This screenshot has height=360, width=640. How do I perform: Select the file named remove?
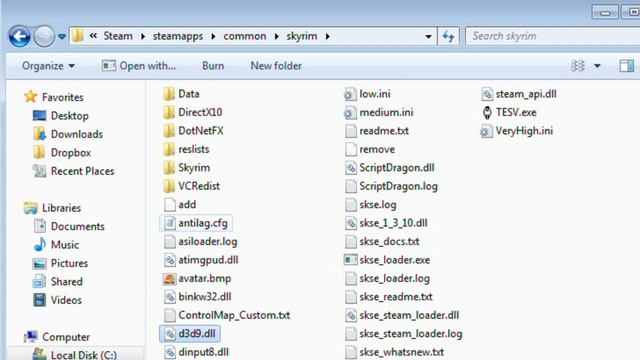point(370,149)
